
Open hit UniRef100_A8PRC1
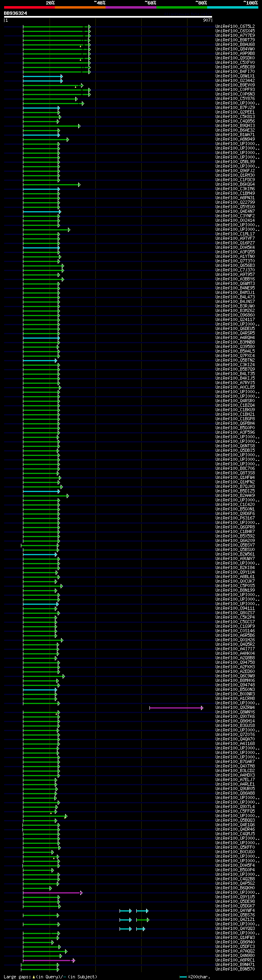pyautogui.click(x=235, y=960)
